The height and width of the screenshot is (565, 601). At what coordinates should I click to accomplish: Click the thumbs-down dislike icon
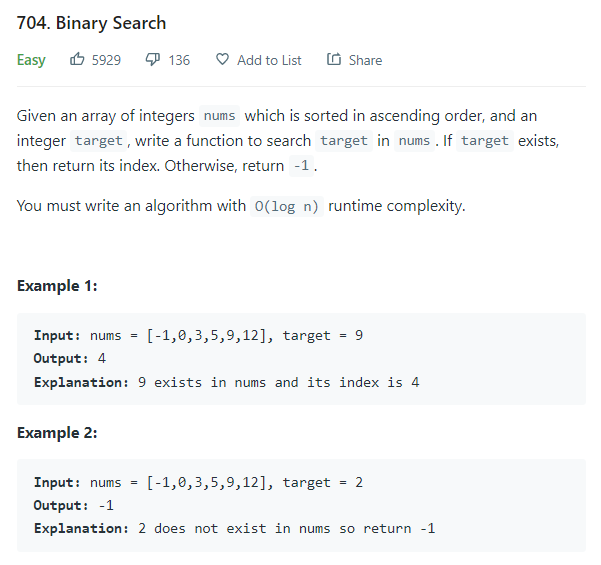(x=153, y=60)
